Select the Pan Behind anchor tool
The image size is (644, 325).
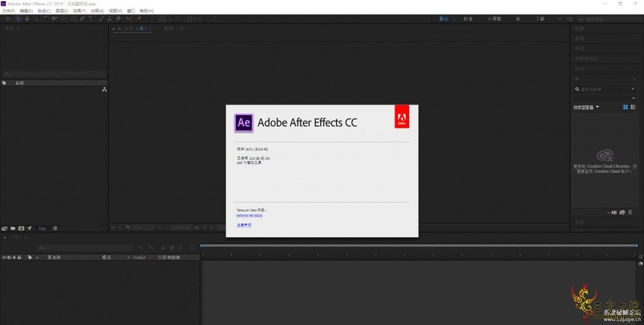tap(63, 19)
